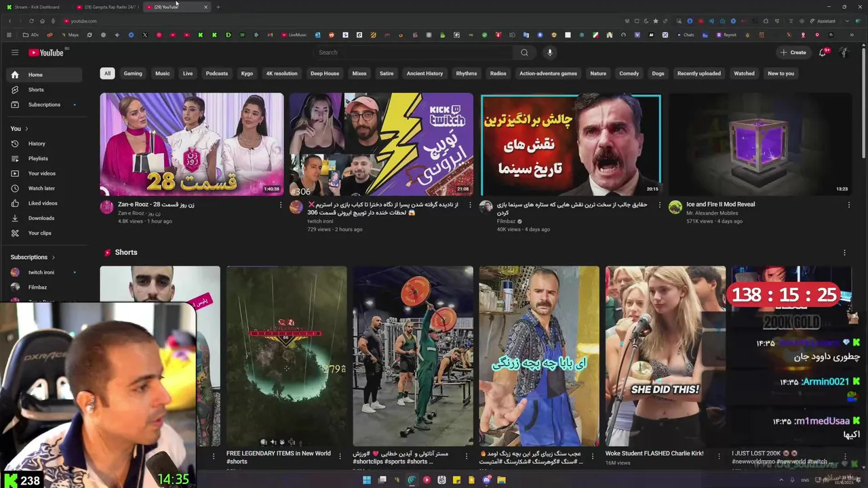Open the Kick Twitch lightning thumbnail

coord(381,144)
